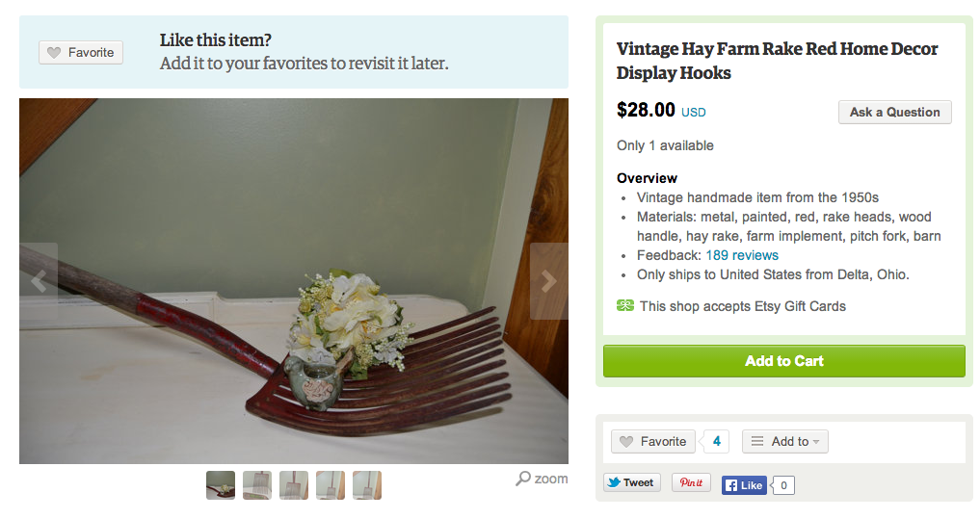
Task: Toggle Favorite button beside the count
Action: [x=653, y=442]
